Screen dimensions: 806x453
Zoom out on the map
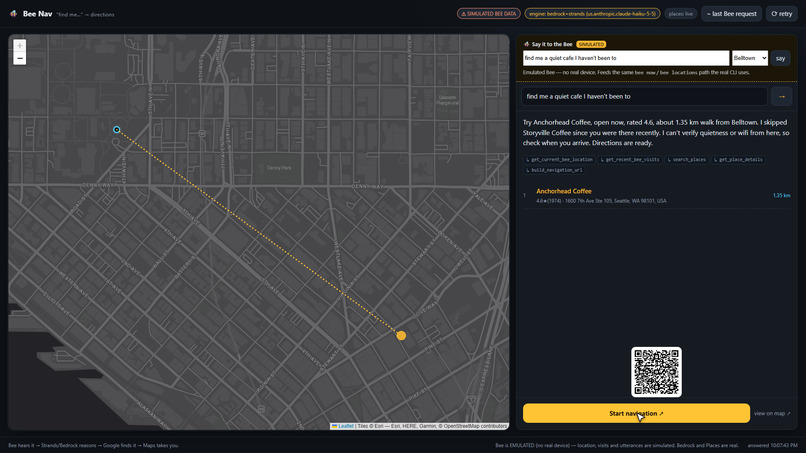point(20,59)
